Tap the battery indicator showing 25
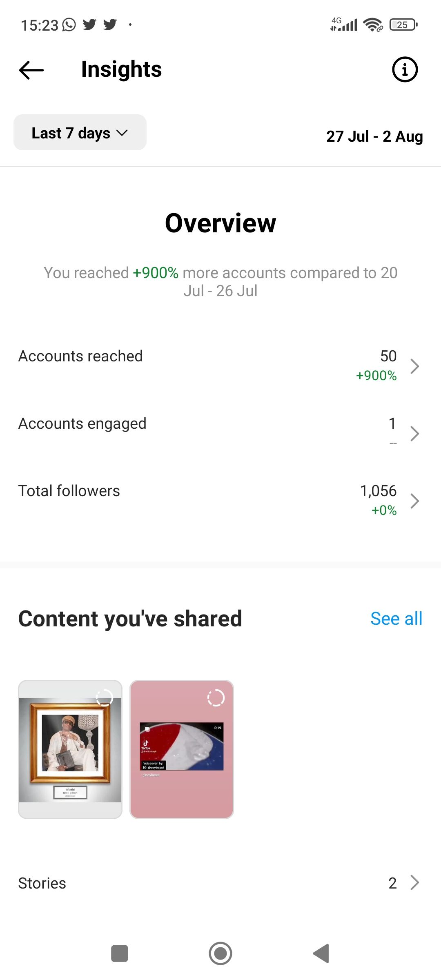The height and width of the screenshot is (980, 441). [402, 24]
